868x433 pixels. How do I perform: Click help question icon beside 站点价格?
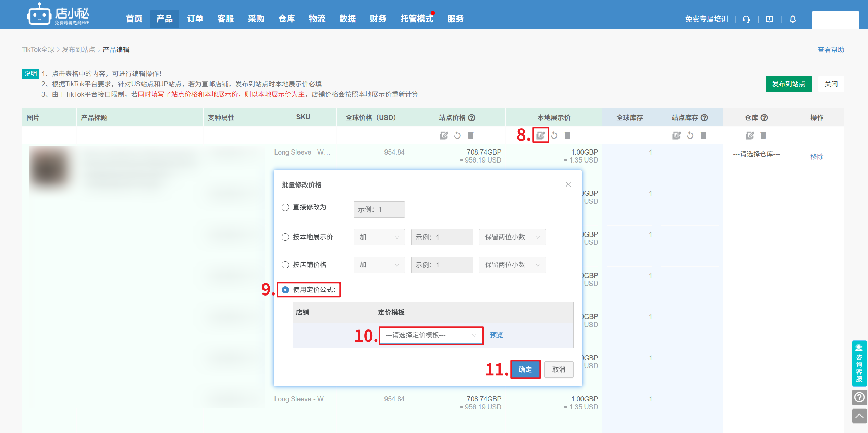tap(472, 118)
